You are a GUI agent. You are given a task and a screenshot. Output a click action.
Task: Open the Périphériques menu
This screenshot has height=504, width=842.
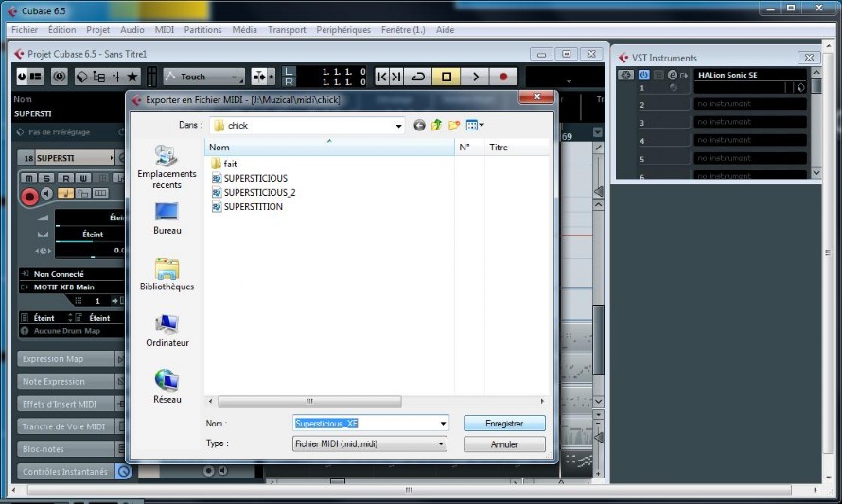[x=343, y=30]
